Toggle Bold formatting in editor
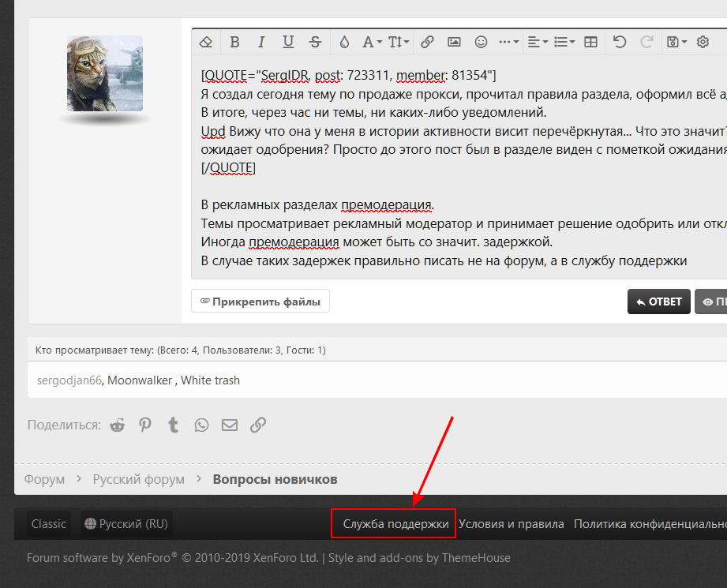This screenshot has height=588, width=727. [x=234, y=42]
